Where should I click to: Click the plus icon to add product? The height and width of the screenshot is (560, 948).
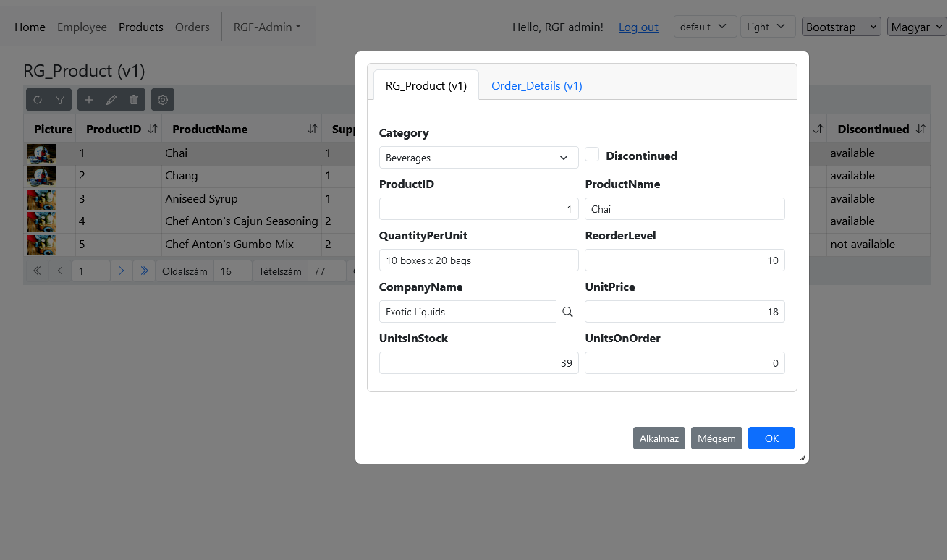(x=89, y=100)
